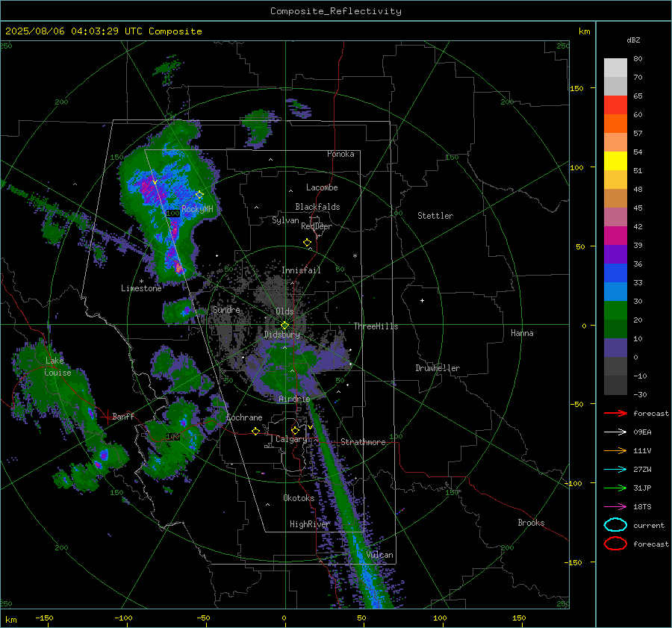Click the yellow diamond marker near Cochrane
Image resolution: width=672 pixels, height=628 pixels.
[256, 431]
